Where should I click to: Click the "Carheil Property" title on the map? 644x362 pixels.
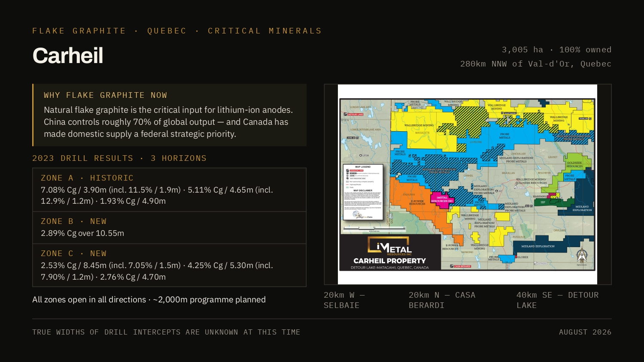[389, 261]
